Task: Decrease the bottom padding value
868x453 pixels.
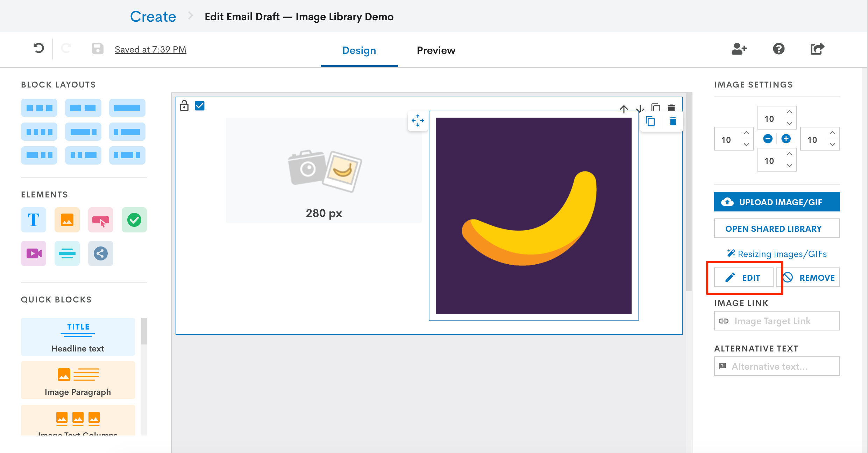Action: (790, 166)
